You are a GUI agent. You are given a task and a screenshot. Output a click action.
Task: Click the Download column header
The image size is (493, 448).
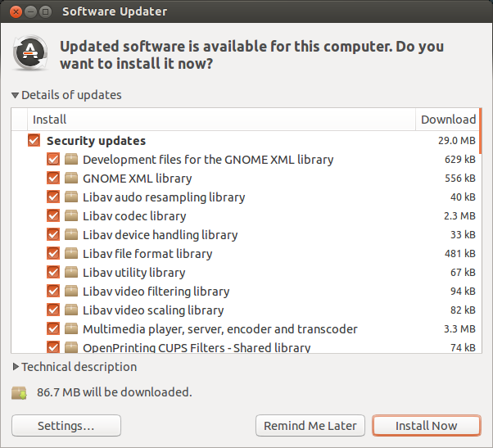tap(447, 120)
